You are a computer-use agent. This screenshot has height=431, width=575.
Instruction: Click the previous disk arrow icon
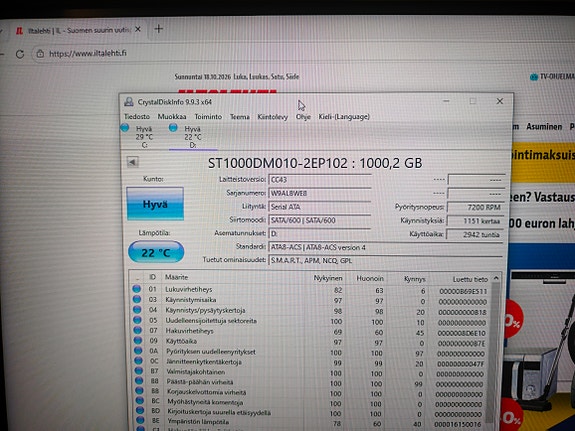tap(132, 162)
